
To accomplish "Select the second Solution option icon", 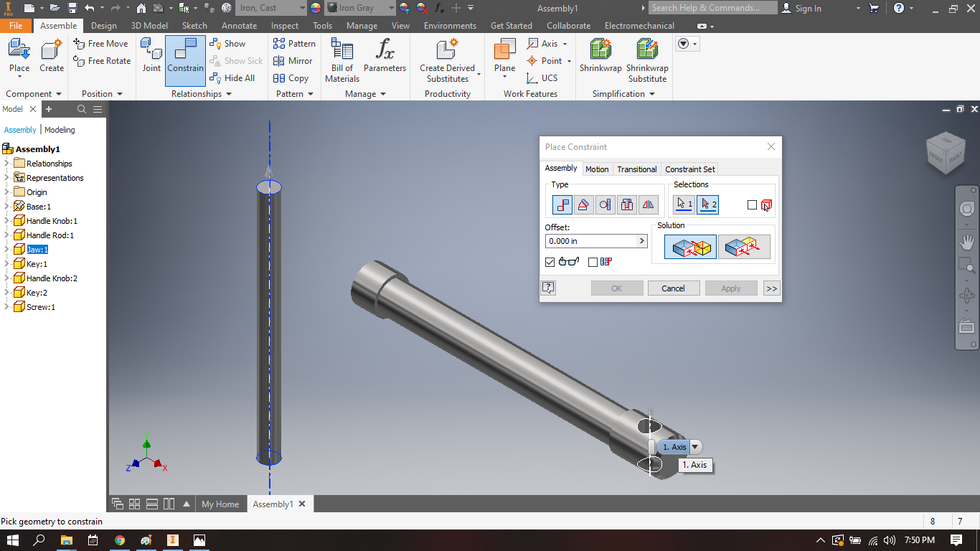I will click(x=744, y=246).
